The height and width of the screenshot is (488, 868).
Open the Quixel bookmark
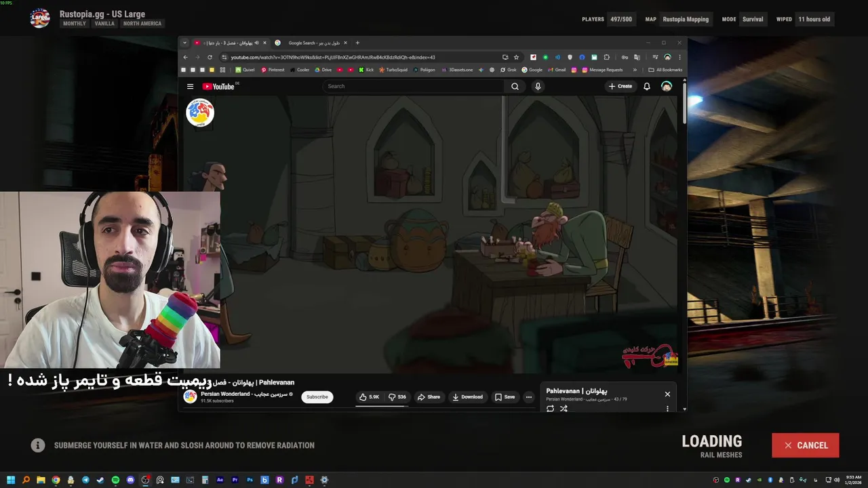(244, 70)
